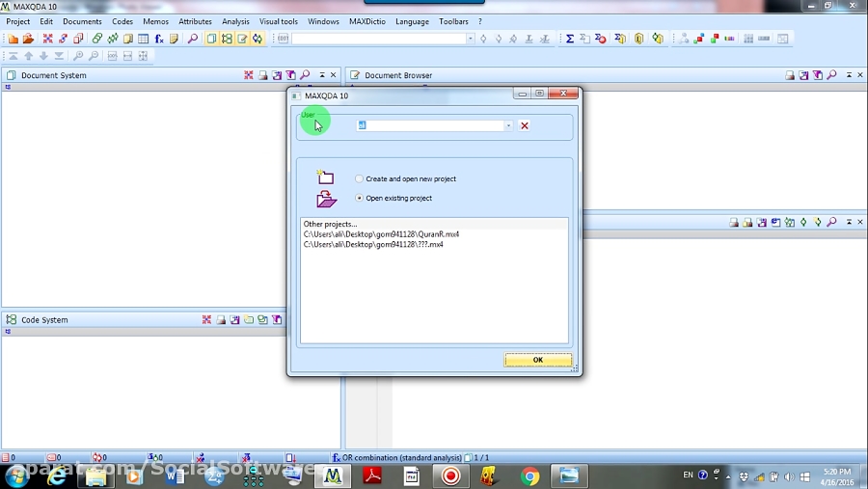The width and height of the screenshot is (868, 489).
Task: Click the Code Relations Browser red-green squares icon
Action: pyautogui.click(x=715, y=39)
